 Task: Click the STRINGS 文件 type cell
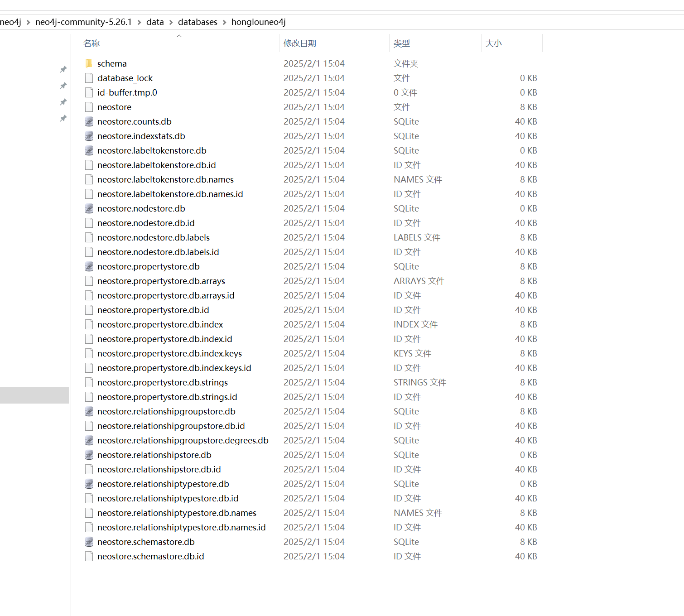420,382
